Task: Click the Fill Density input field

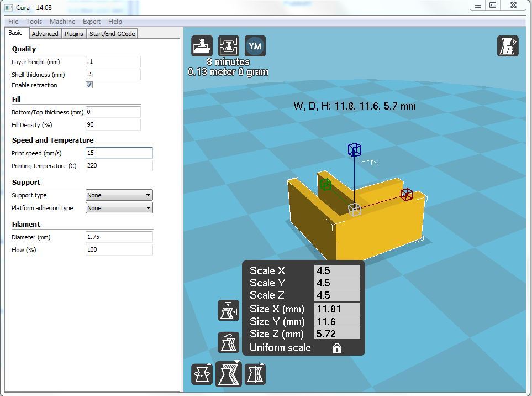Action: pos(113,124)
